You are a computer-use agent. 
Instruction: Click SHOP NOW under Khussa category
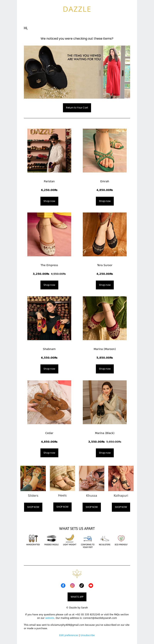pyautogui.click(x=92, y=507)
